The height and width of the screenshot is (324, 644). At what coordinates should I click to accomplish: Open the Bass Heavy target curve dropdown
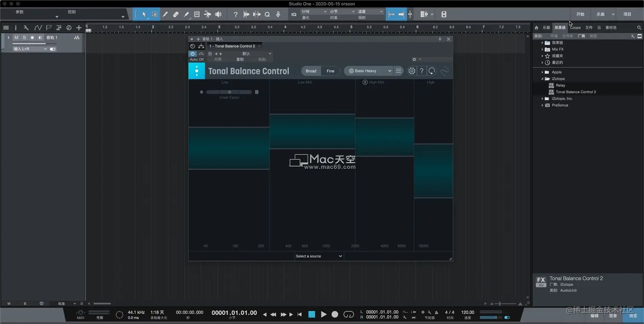pyautogui.click(x=370, y=71)
